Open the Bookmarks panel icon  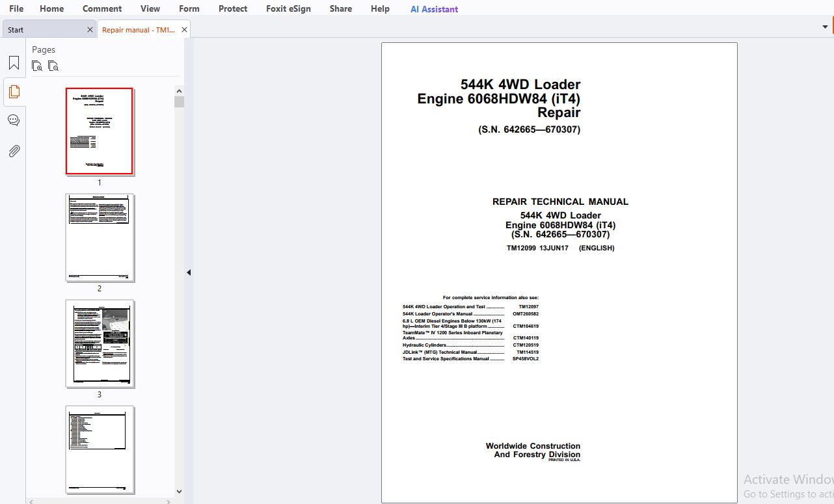coord(14,63)
